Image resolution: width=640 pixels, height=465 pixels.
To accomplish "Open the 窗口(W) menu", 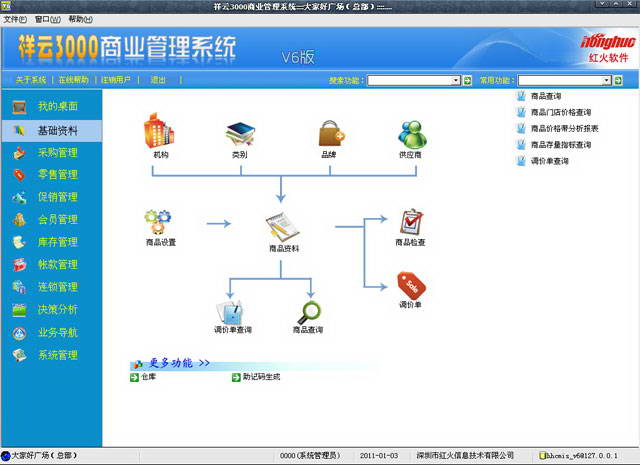I will 48,19.
